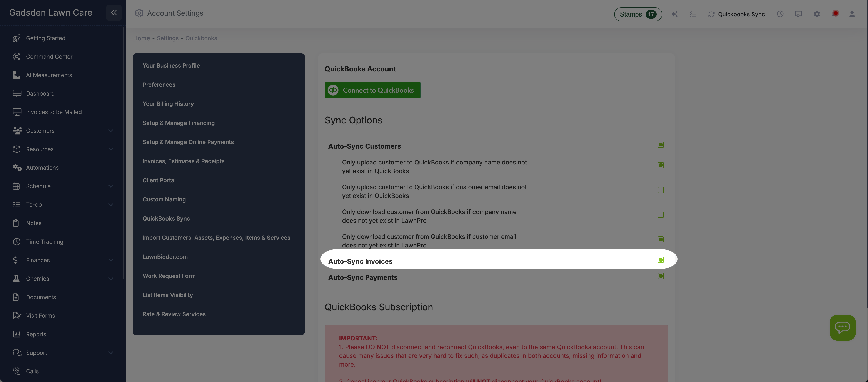The image size is (868, 382).
Task: Select the Time Tracking sidebar icon
Action: [x=17, y=242]
